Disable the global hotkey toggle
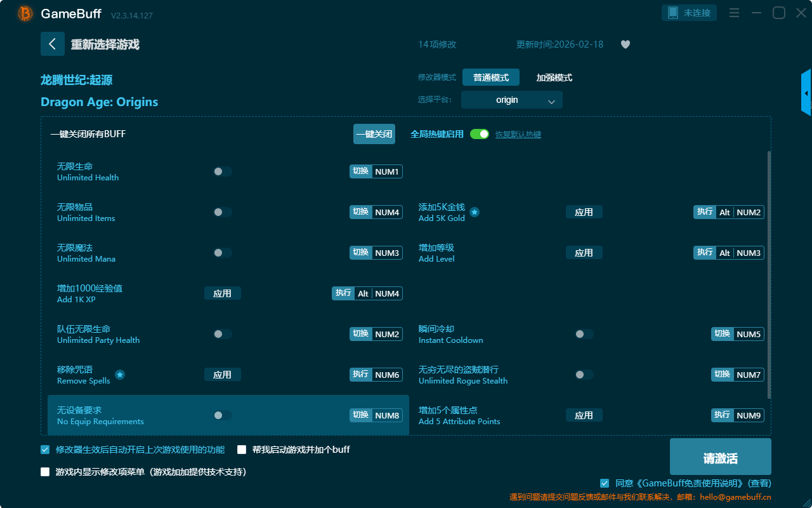The image size is (812, 508). coord(480,134)
